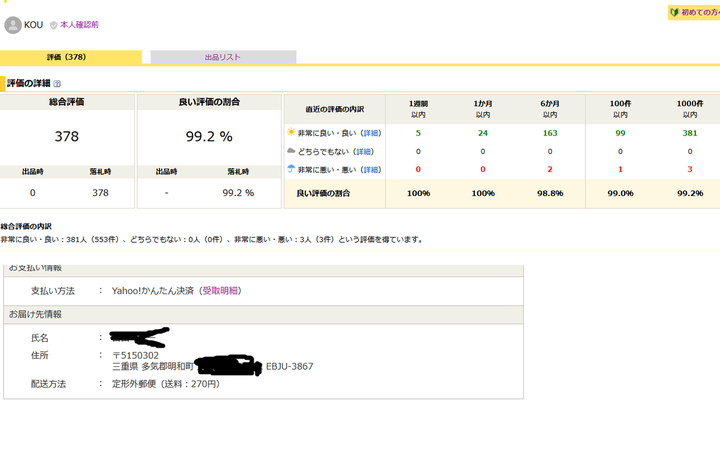Open 詳細 link for 非常に悪い・悪い ratings
The width and height of the screenshot is (720, 461).
click(x=371, y=170)
